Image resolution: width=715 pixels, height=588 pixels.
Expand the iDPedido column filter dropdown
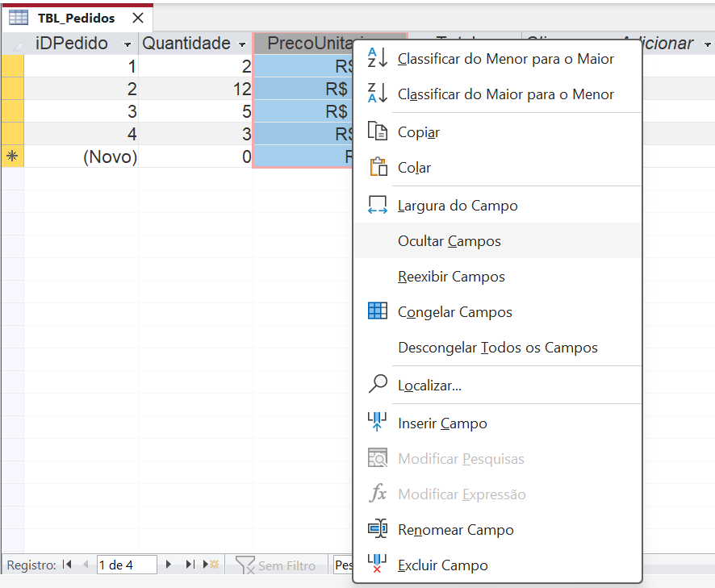pos(128,44)
